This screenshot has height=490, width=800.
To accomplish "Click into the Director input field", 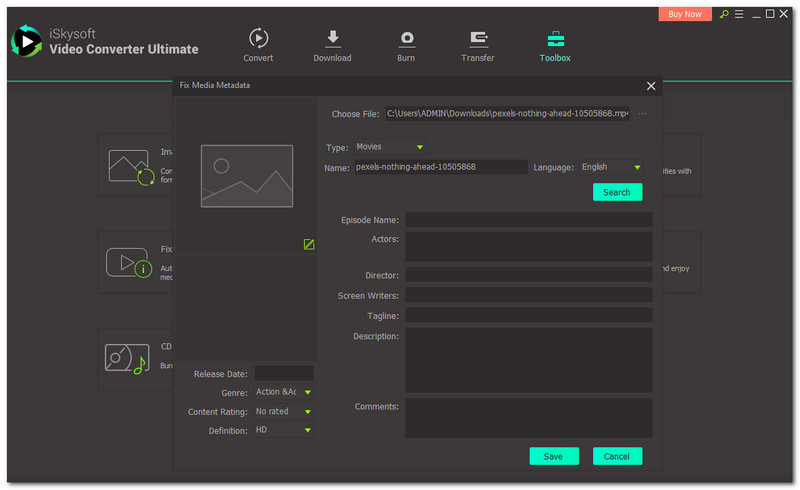I will pyautogui.click(x=528, y=275).
